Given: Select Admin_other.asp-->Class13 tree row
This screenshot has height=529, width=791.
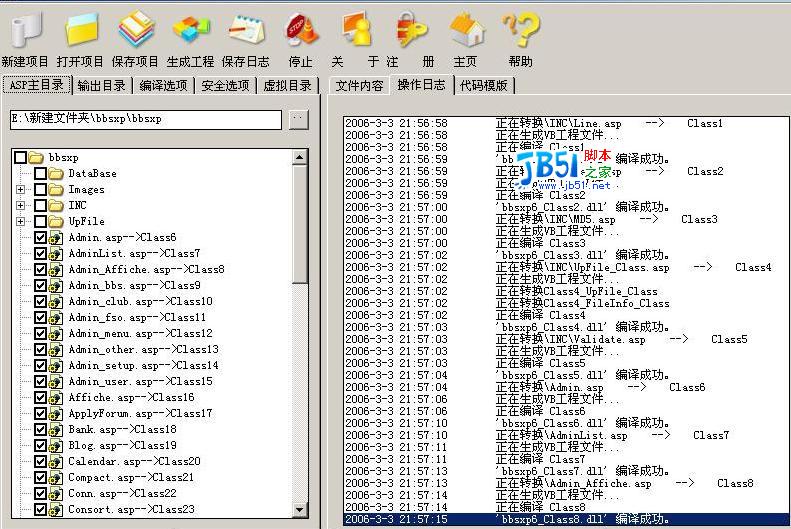Looking at the screenshot, I should point(143,349).
